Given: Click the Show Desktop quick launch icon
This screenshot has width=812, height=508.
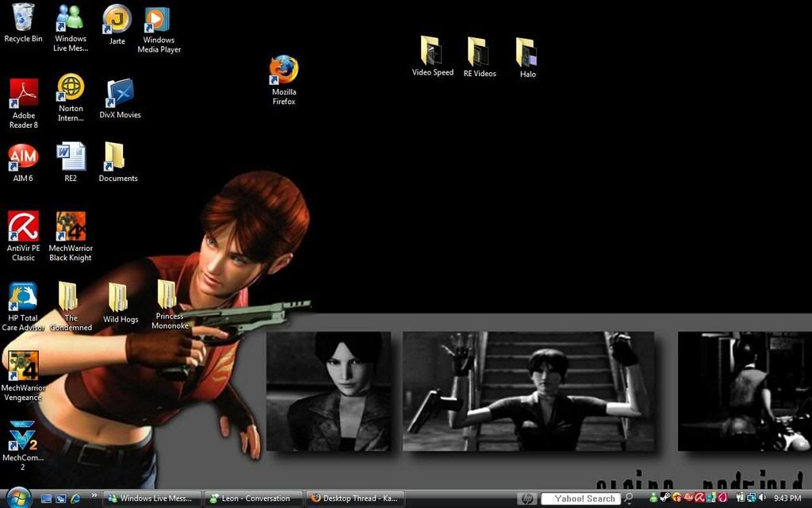Looking at the screenshot, I should (x=46, y=498).
